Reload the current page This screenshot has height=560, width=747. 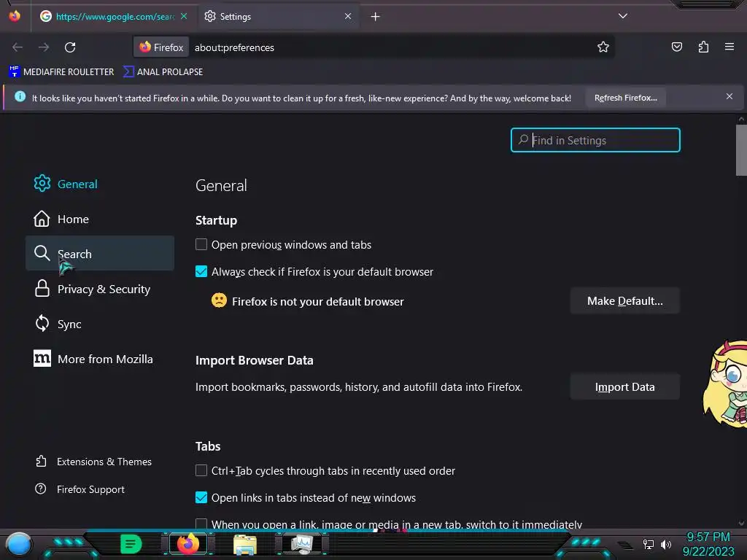[x=70, y=47]
